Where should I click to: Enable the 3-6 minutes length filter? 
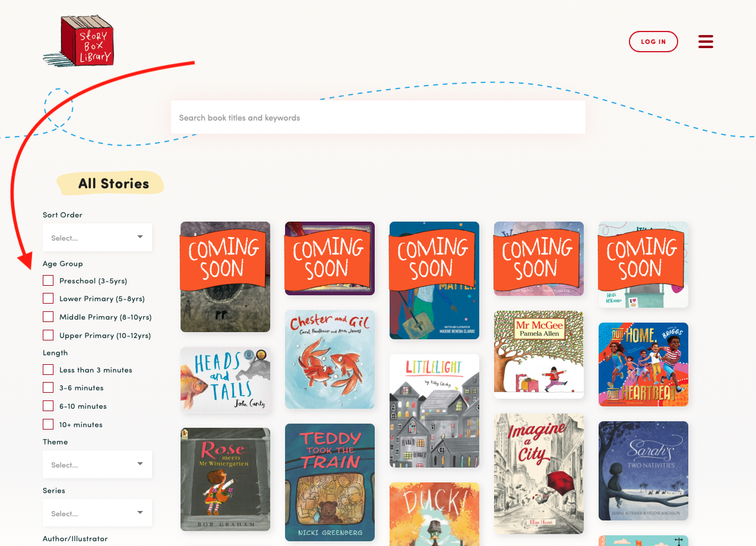coord(48,387)
